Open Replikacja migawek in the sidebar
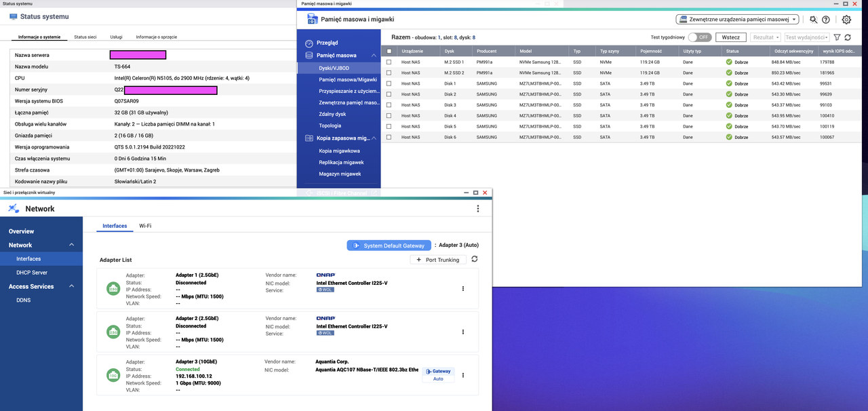This screenshot has width=868, height=411. [x=342, y=162]
